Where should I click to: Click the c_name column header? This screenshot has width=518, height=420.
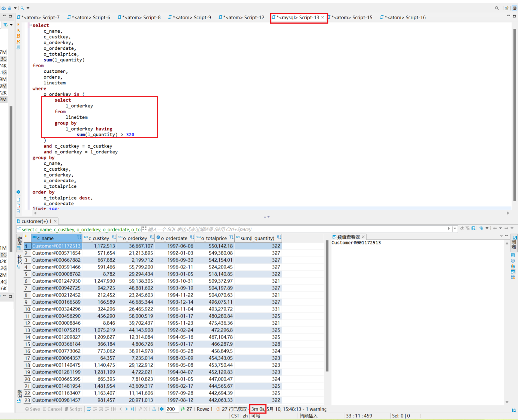(57, 238)
